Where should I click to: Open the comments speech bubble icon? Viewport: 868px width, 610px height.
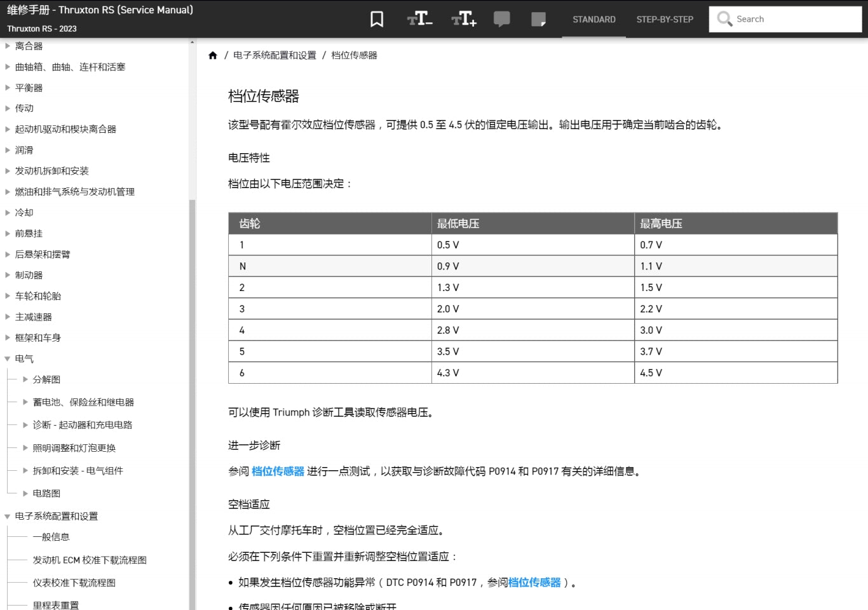502,19
